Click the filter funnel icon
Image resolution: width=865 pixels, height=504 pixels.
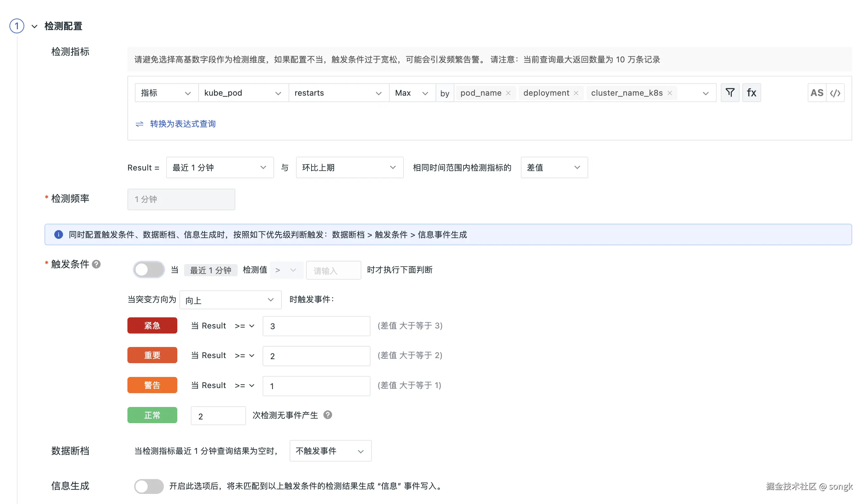730,93
